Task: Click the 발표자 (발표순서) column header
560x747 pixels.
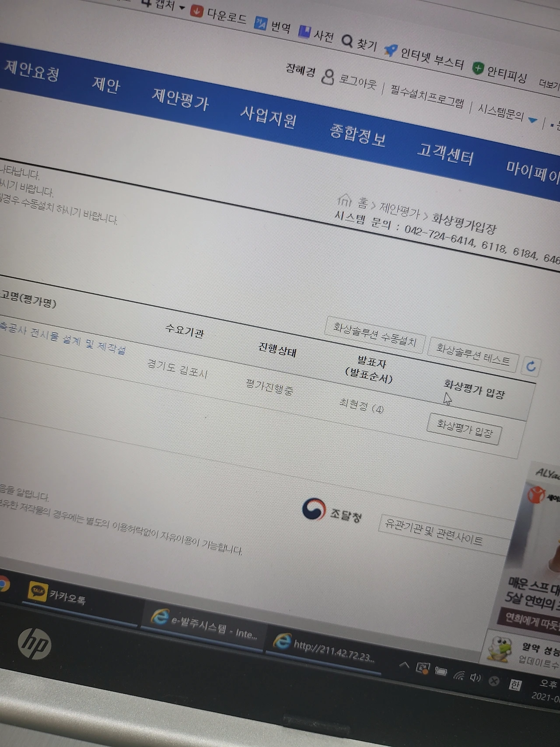Action: [x=369, y=369]
